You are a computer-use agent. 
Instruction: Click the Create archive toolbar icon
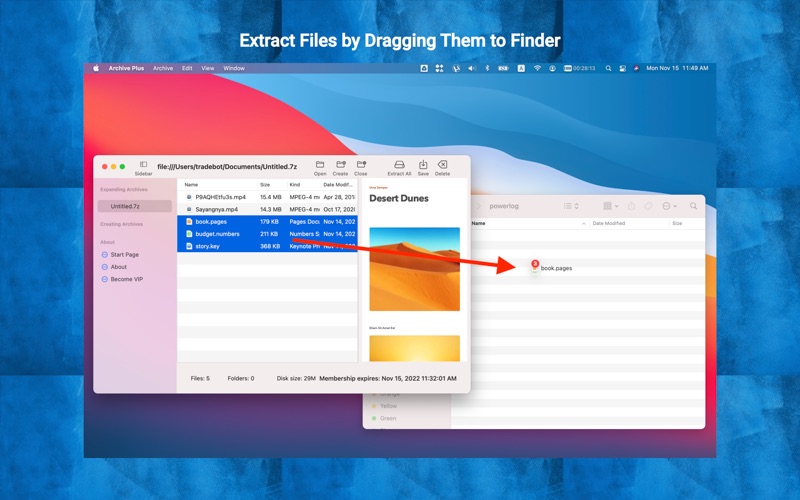(x=340, y=165)
